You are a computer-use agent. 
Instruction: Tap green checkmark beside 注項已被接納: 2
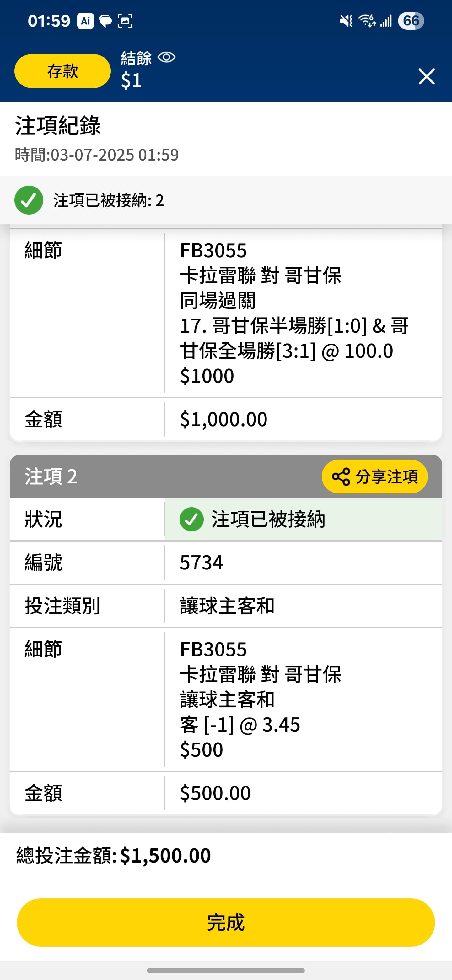click(29, 200)
